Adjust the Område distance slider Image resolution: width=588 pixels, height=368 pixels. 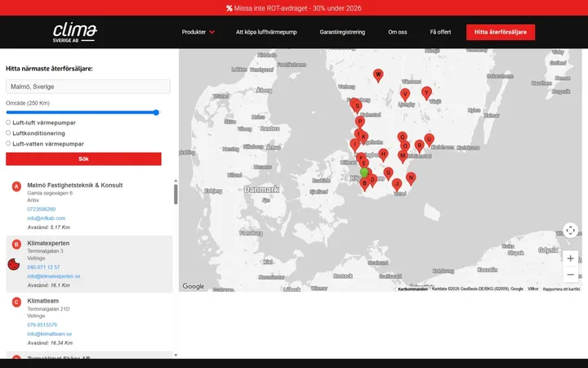(82, 112)
